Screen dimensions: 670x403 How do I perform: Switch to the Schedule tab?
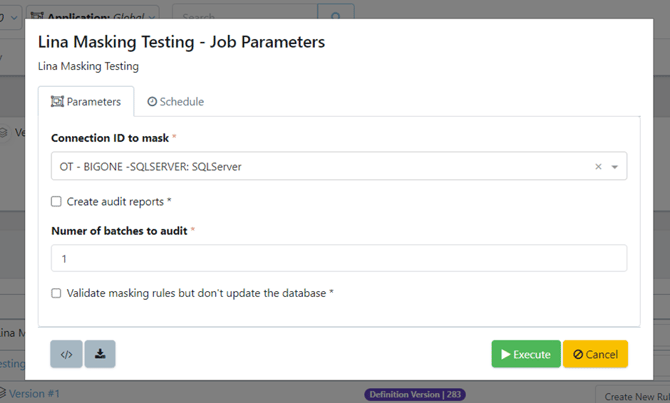(176, 102)
